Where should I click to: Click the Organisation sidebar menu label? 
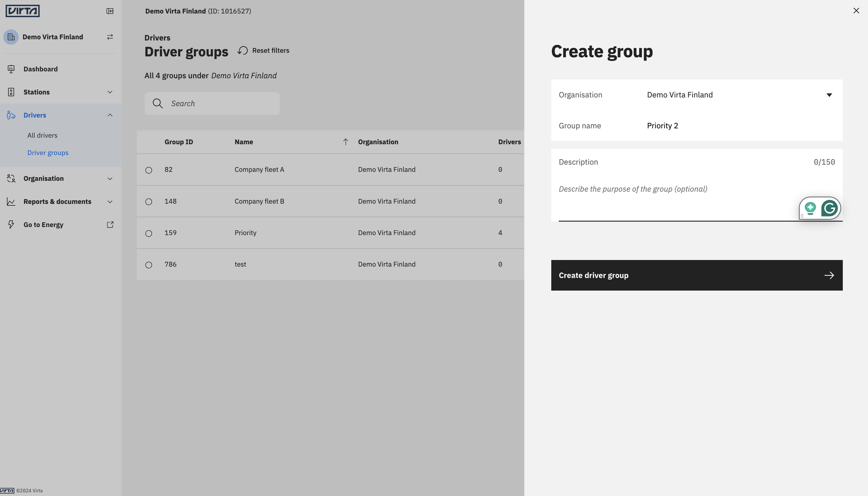(43, 178)
